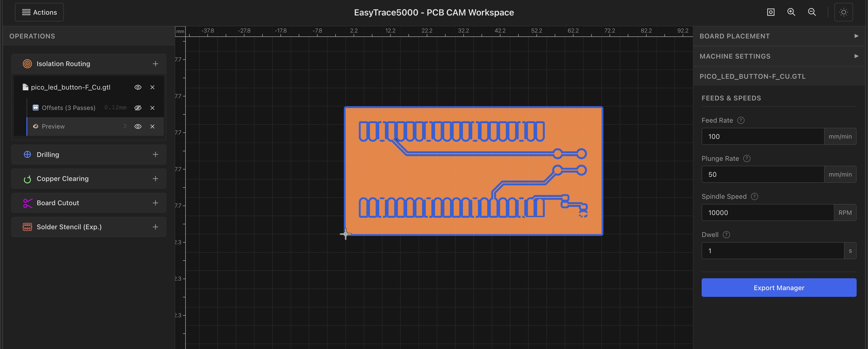Viewport: 868px width, 349px height.
Task: Open the Export Manager
Action: (778, 288)
